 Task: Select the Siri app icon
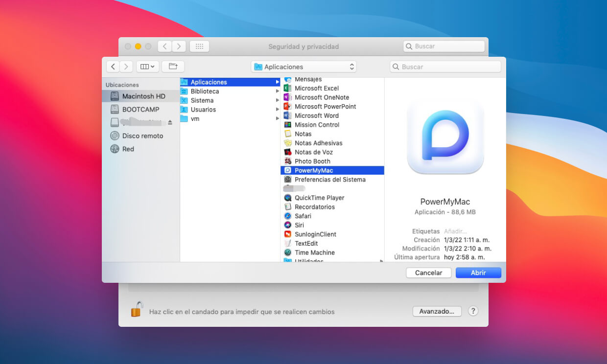(x=288, y=225)
